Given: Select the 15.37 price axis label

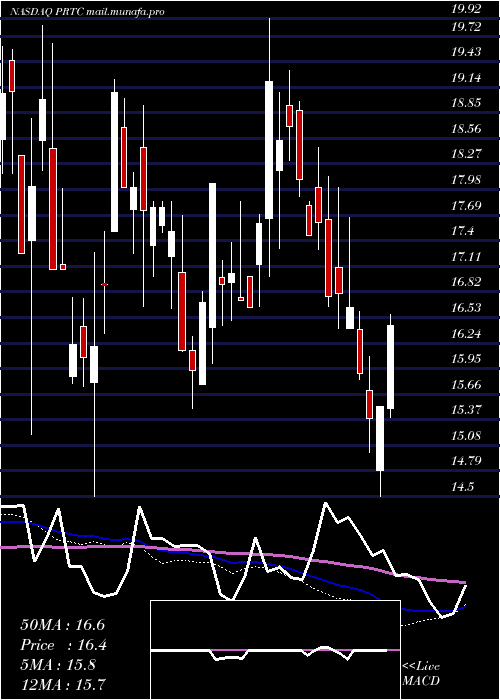Looking at the screenshot, I should click(466, 410).
